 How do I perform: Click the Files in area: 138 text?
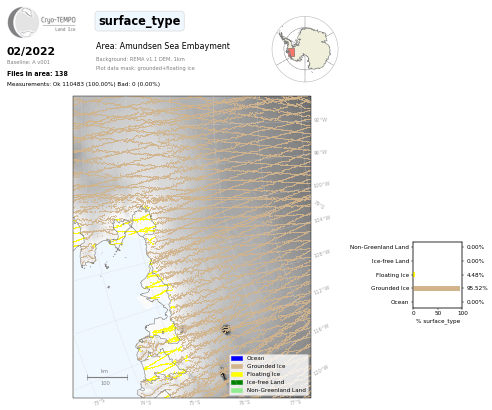click(37, 74)
